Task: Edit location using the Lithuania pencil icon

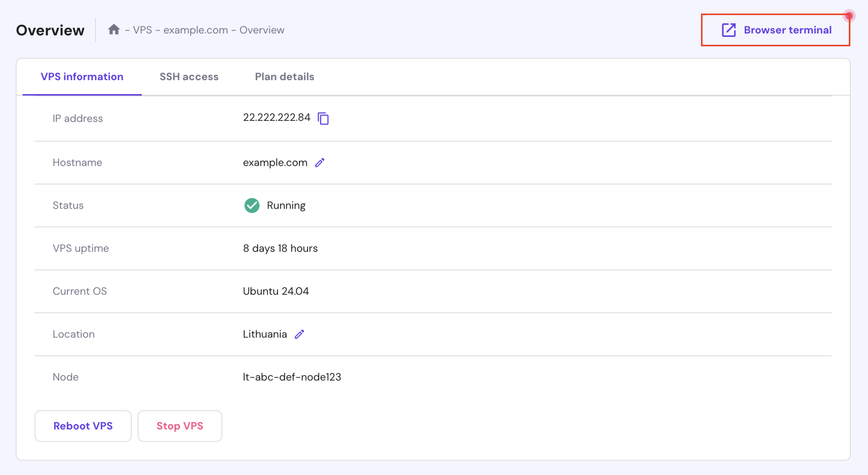Action: pos(299,334)
